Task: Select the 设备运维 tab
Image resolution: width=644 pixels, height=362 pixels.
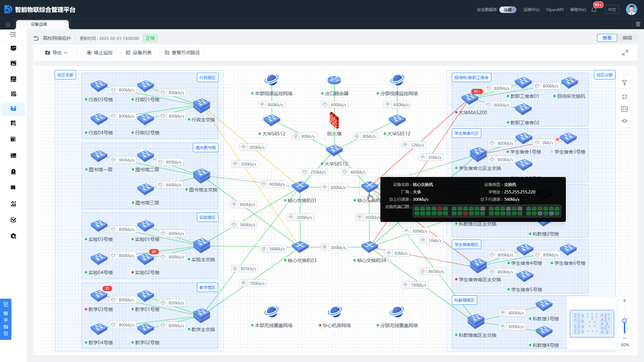Action: click(x=39, y=24)
